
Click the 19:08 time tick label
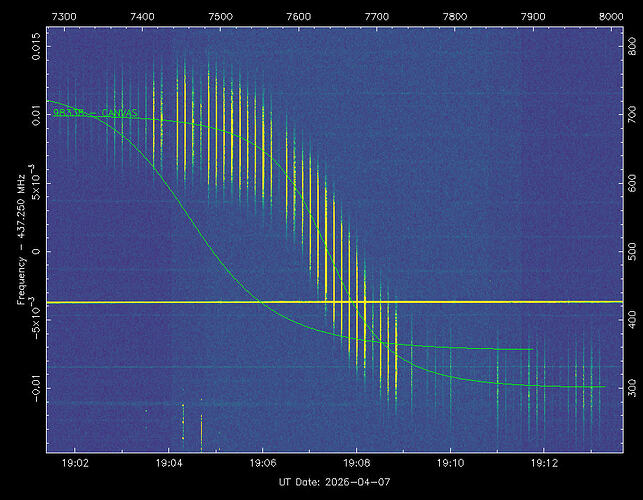click(x=357, y=464)
